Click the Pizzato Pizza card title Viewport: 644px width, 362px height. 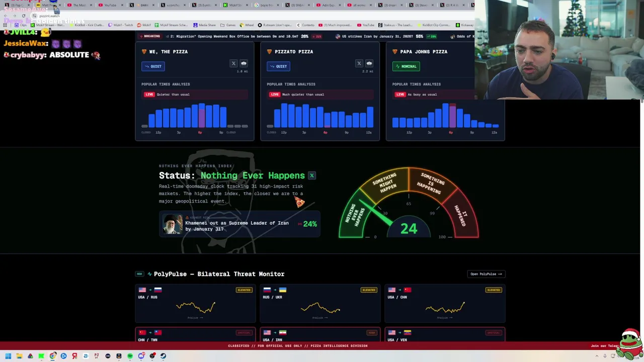point(294,52)
